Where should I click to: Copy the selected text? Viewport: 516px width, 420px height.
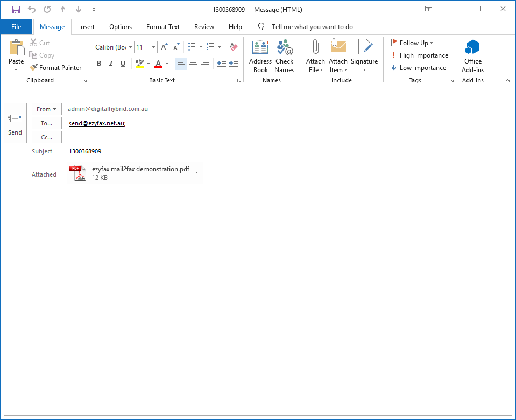click(42, 55)
